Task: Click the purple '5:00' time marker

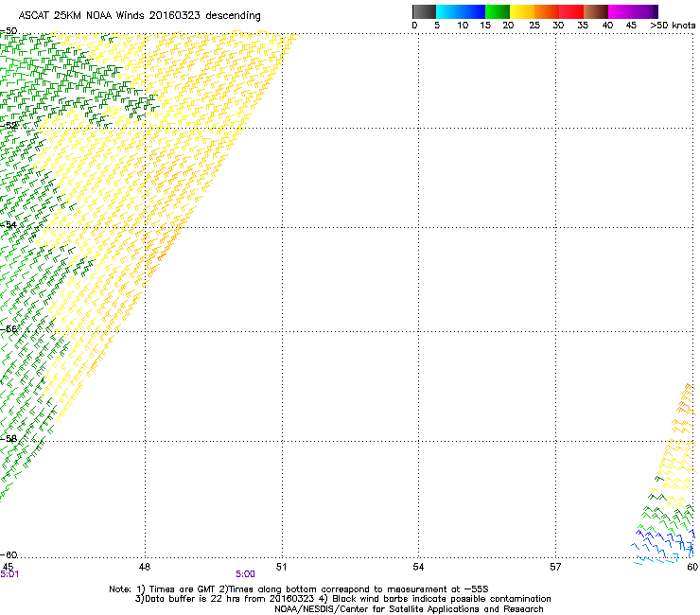Action: click(246, 574)
